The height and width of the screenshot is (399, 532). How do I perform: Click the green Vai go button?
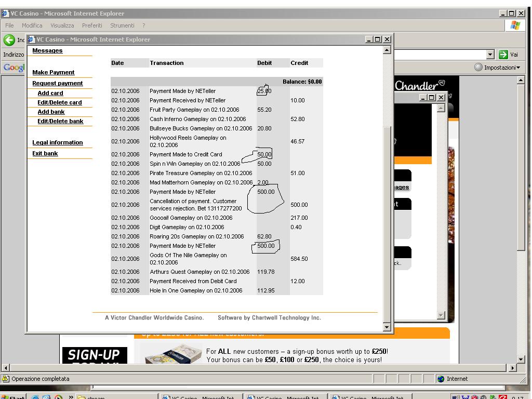tap(509, 54)
